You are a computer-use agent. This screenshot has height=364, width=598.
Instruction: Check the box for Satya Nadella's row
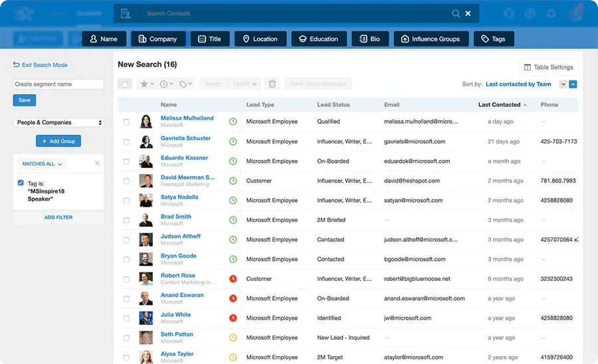tap(126, 201)
